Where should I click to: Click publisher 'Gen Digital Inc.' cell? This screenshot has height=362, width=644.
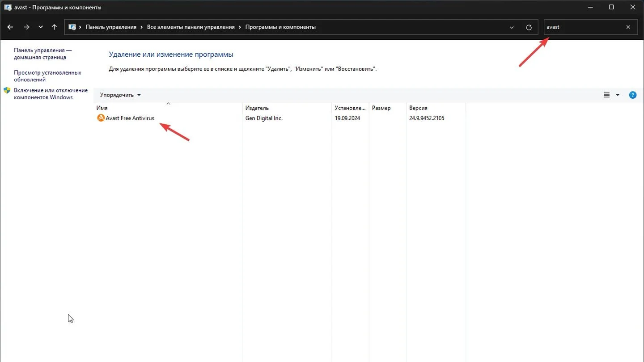[264, 118]
